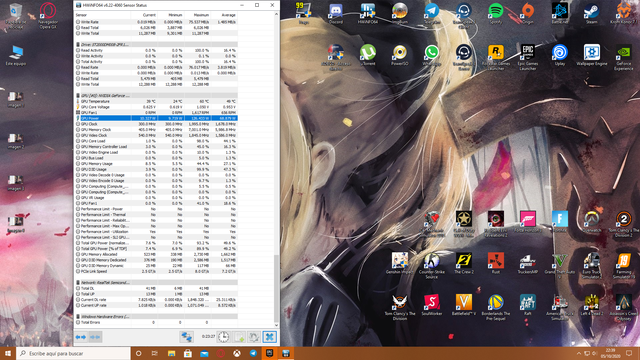The width and height of the screenshot is (640, 360).
Task: Open the Rust game shortcut
Action: pyautogui.click(x=496, y=263)
